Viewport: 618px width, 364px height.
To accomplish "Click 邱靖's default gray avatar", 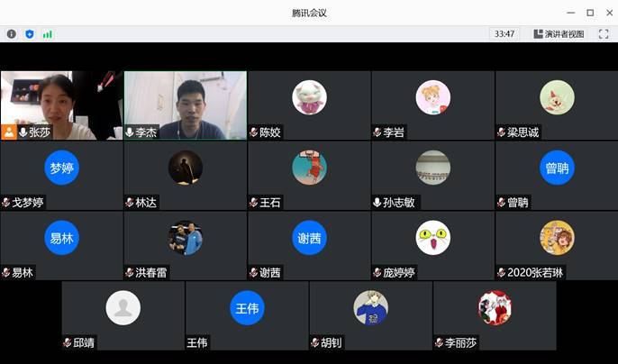I will pyautogui.click(x=123, y=308).
